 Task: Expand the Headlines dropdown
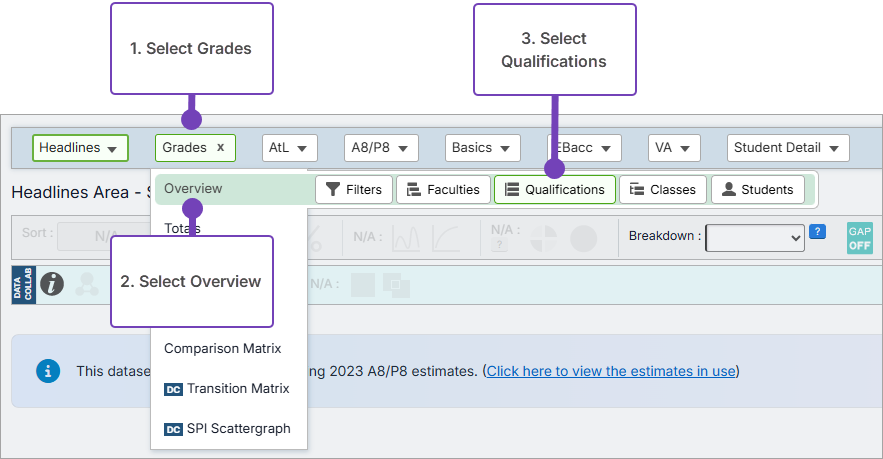[80, 148]
